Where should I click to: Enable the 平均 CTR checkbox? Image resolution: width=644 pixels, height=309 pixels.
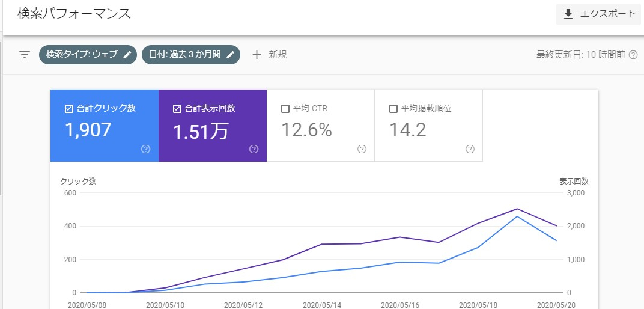285,109
